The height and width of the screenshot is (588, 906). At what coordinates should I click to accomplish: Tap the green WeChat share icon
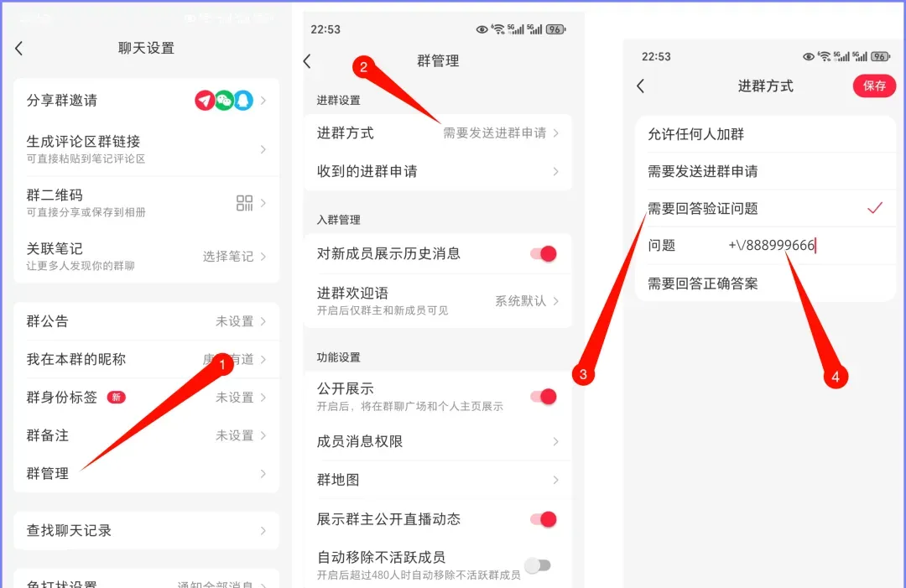click(224, 101)
